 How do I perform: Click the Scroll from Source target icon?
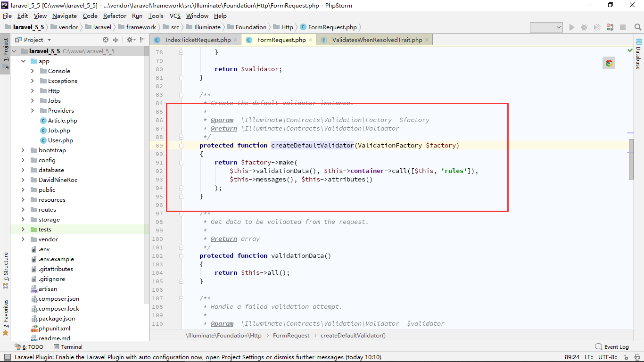tap(106, 40)
